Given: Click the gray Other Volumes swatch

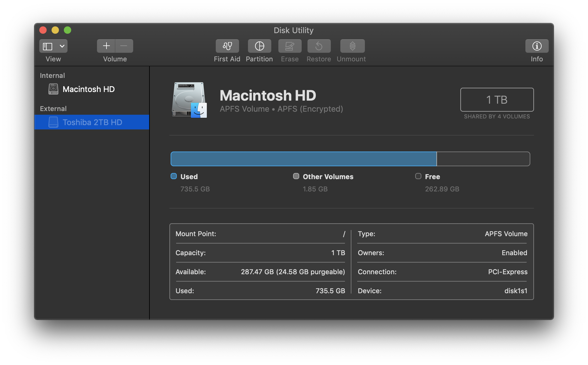Looking at the screenshot, I should [296, 176].
